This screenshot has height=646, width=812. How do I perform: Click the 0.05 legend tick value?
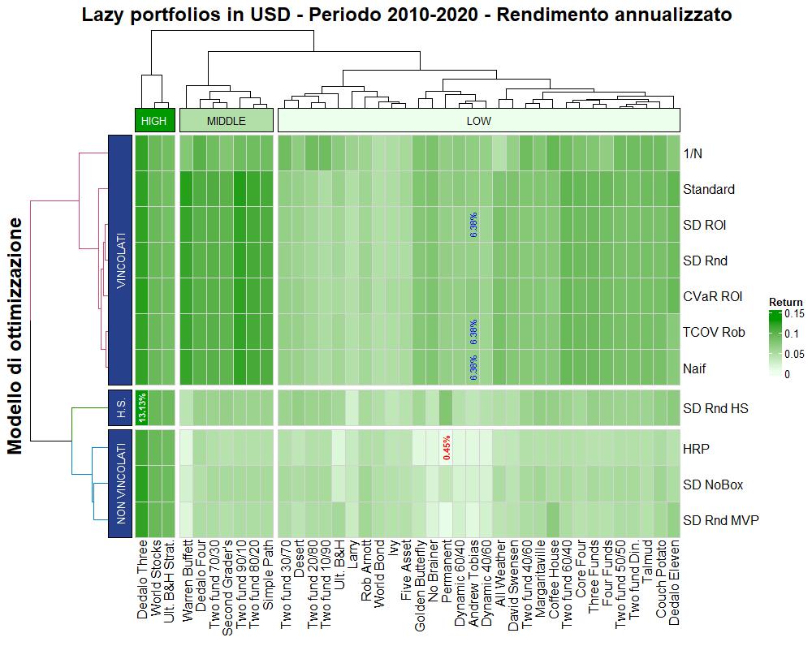(794, 354)
